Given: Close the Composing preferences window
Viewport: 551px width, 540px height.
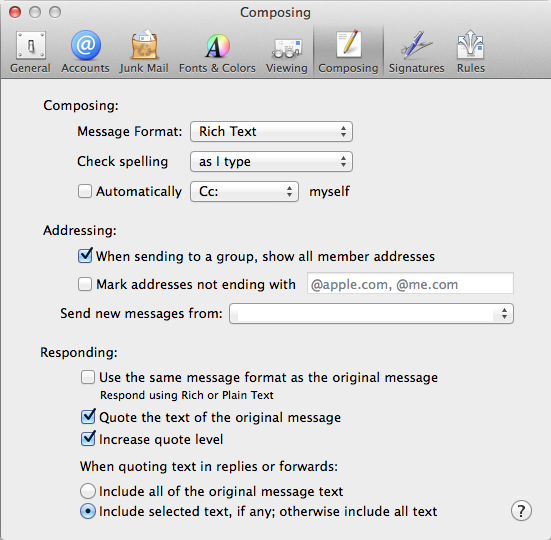Looking at the screenshot, I should (15, 12).
